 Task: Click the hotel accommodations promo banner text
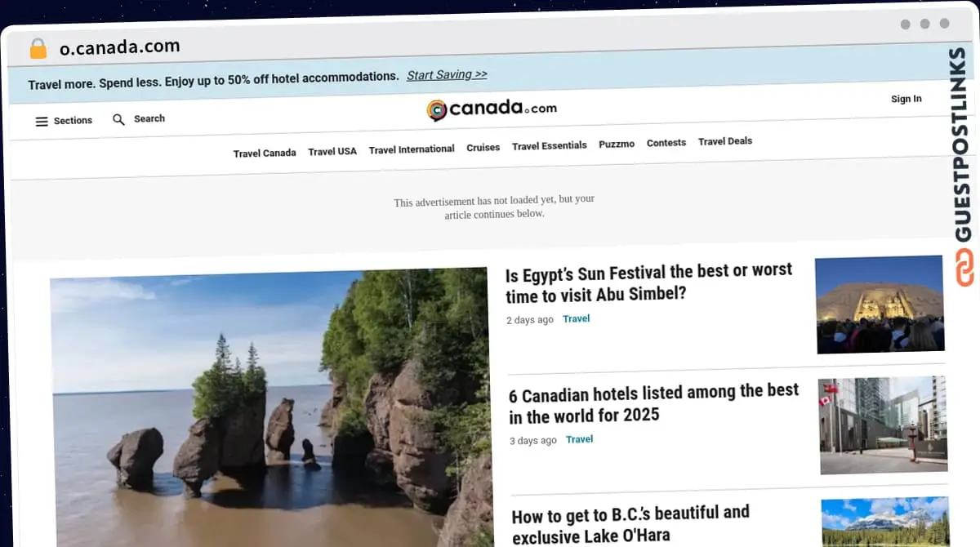tap(213, 80)
